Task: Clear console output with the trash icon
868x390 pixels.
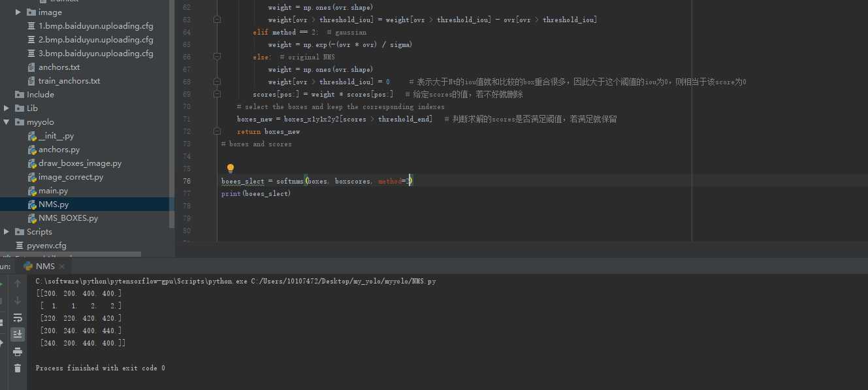Action: [18, 368]
